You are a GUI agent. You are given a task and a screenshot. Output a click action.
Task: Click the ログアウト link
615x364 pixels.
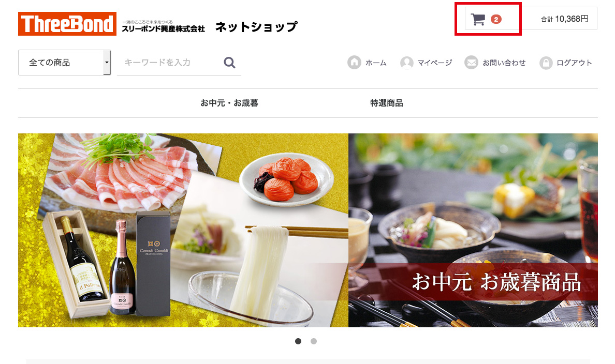coord(574,63)
